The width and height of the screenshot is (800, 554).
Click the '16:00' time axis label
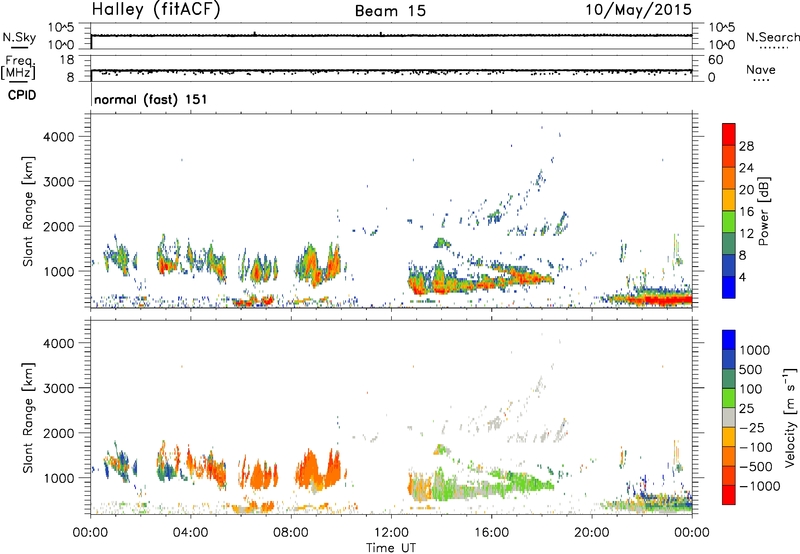click(492, 533)
